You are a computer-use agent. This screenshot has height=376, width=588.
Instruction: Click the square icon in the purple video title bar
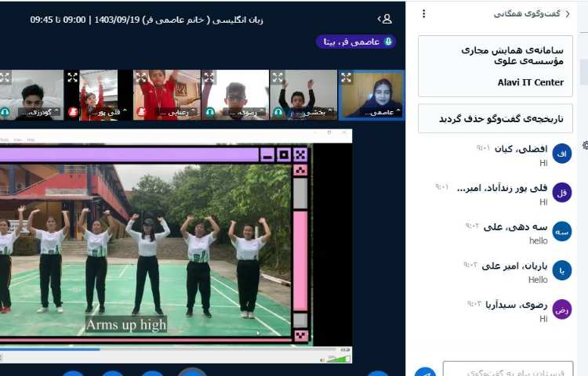[x=284, y=154]
